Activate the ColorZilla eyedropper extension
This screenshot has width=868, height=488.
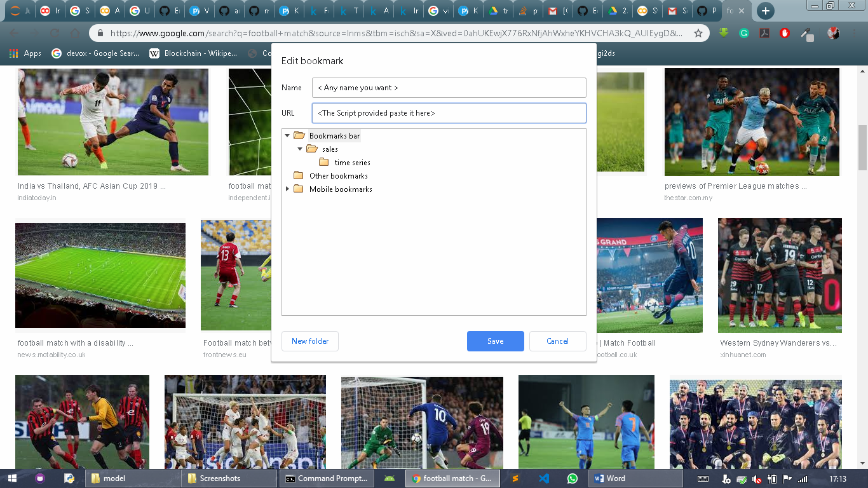click(806, 33)
